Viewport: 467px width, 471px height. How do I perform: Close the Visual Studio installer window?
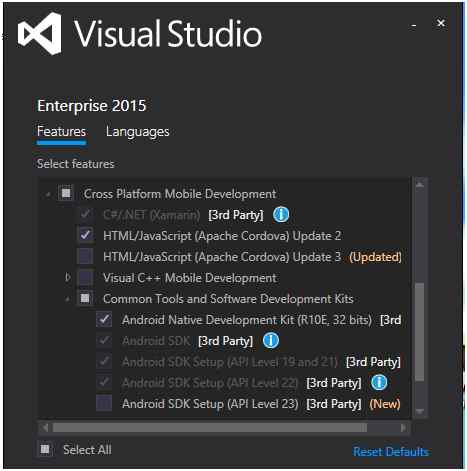441,23
